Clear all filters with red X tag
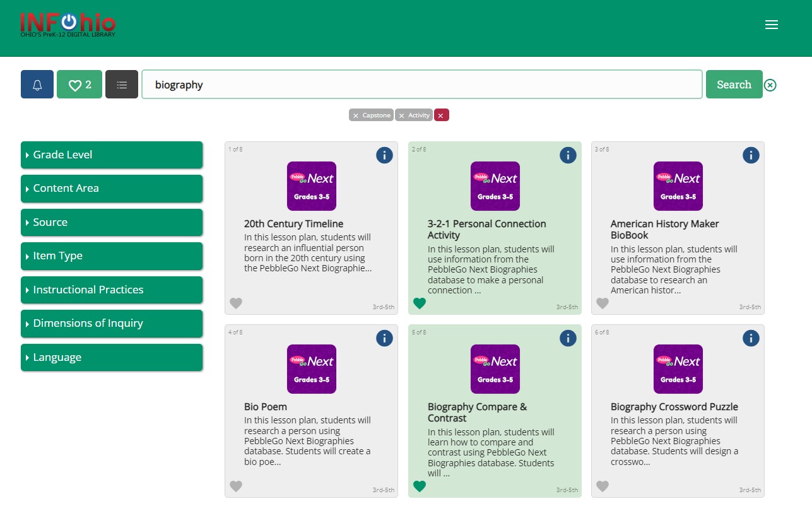Image resolution: width=812 pixels, height=506 pixels. 441,115
